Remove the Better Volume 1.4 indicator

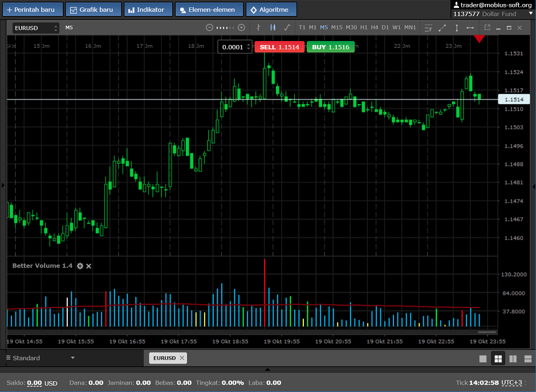pyautogui.click(x=88, y=266)
